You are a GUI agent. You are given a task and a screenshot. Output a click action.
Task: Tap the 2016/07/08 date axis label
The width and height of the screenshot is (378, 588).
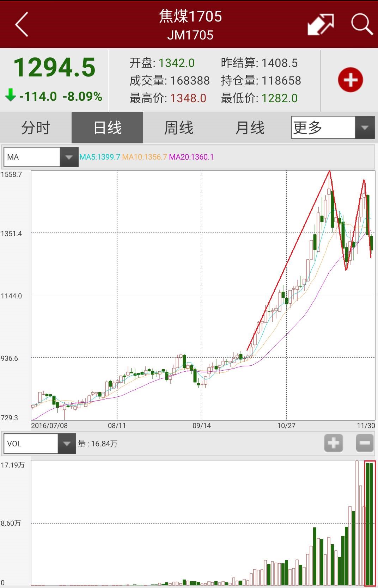coord(49,426)
